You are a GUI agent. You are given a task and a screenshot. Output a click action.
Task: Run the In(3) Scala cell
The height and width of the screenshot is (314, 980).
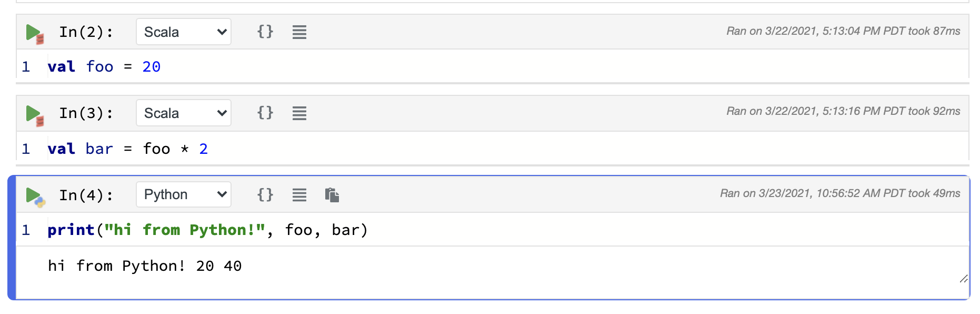34,112
